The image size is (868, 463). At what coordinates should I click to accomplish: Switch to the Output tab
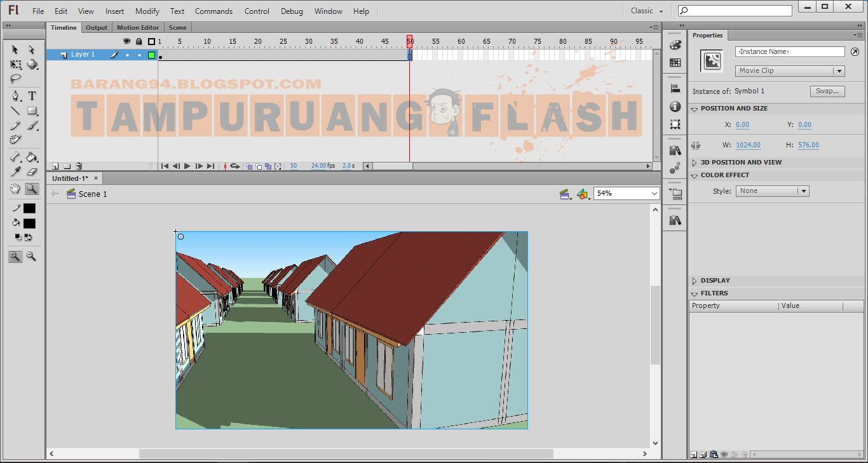(97, 28)
